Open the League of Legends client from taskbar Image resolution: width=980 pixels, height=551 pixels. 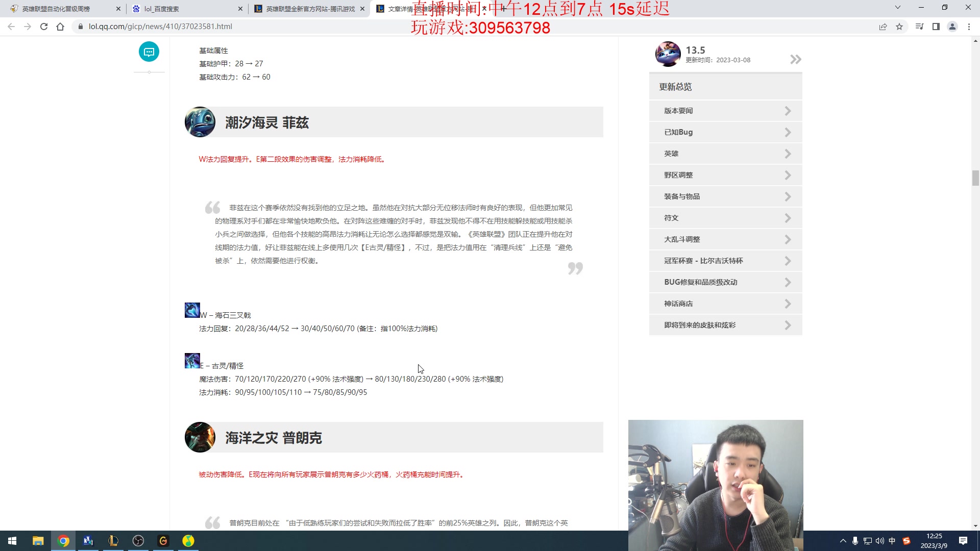click(x=113, y=540)
